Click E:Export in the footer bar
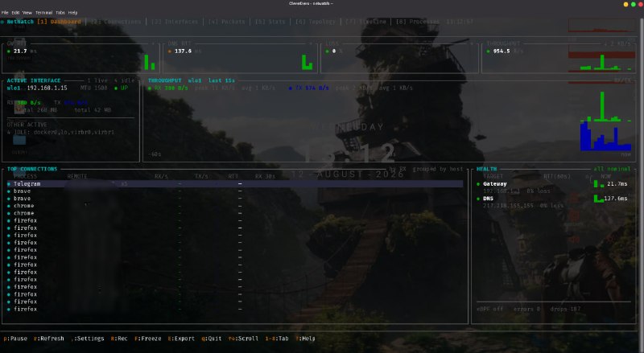Viewport: 644px width, 353px height. (181, 339)
